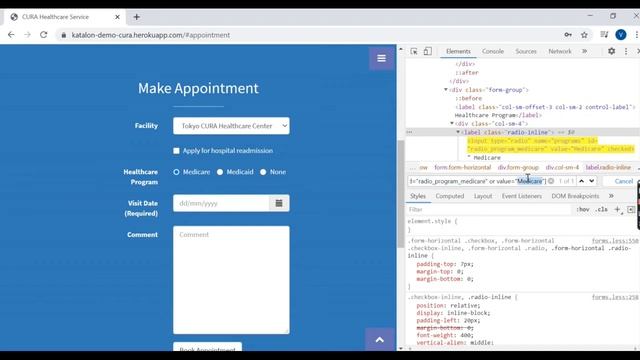Select label.radio-inline breadcrumb
This screenshot has width=640, height=360.
tap(608, 167)
